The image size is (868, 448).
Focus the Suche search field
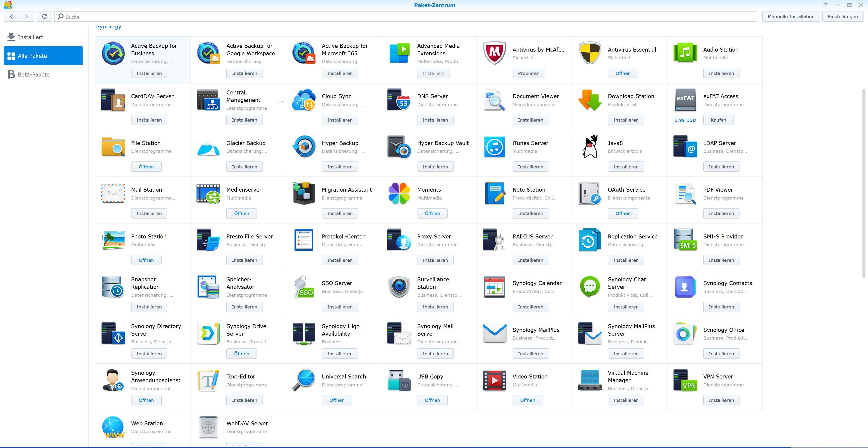pyautogui.click(x=405, y=17)
